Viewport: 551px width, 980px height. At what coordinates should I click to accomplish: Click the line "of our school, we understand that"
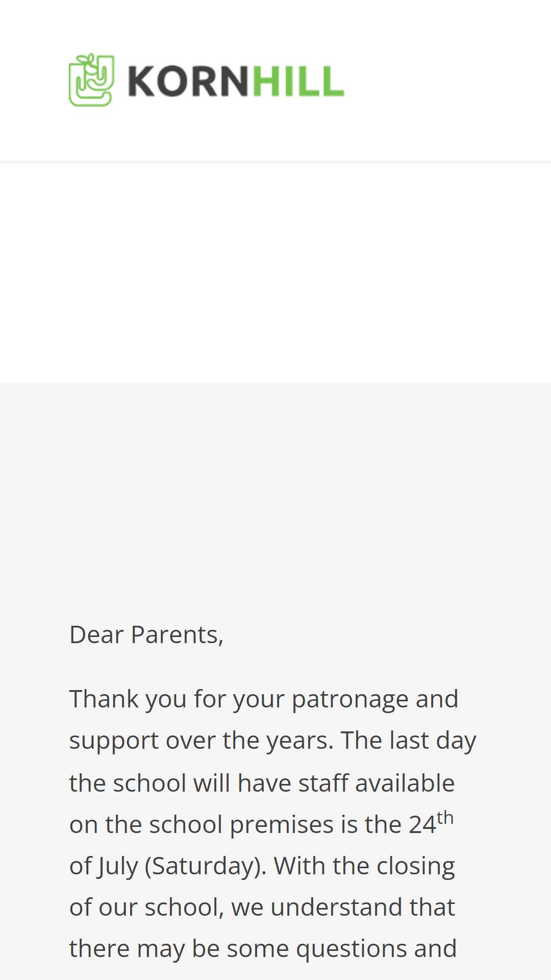pos(262,908)
